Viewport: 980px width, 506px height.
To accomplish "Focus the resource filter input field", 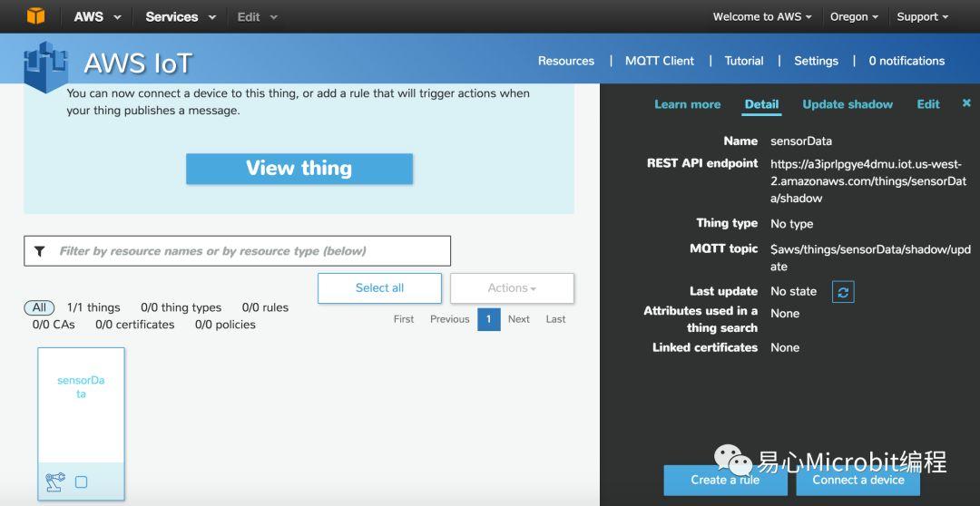I will 237,251.
